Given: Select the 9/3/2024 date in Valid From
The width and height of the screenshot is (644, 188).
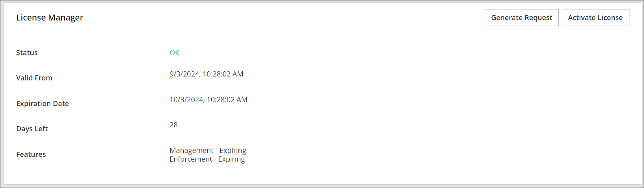Looking at the screenshot, I should coord(184,74).
